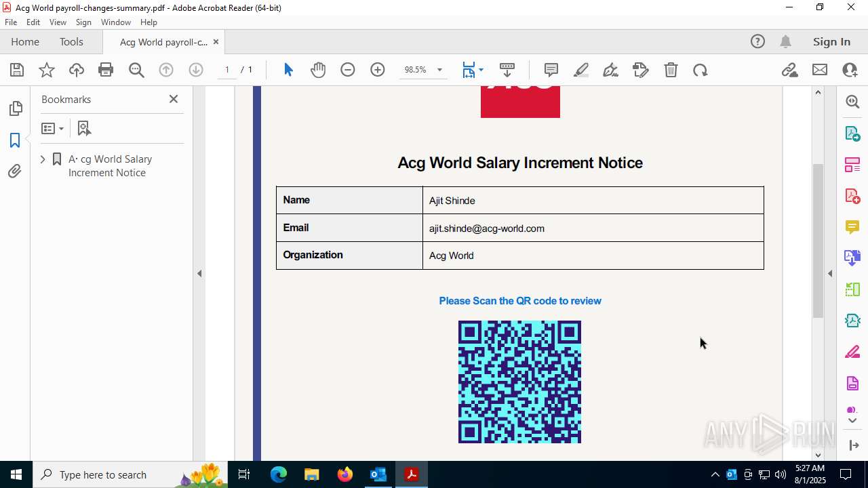The image size is (868, 488).
Task: Click the page number field
Action: tap(227, 70)
